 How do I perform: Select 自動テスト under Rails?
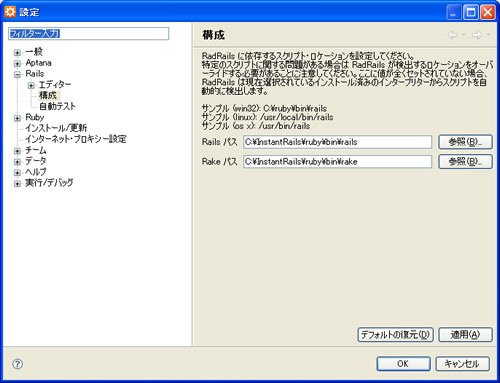click(57, 106)
